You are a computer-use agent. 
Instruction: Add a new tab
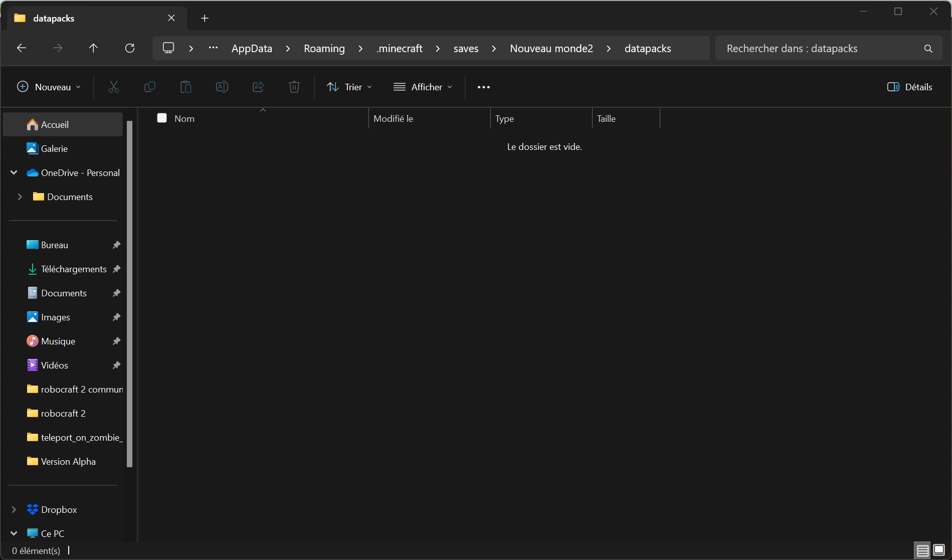coord(205,19)
